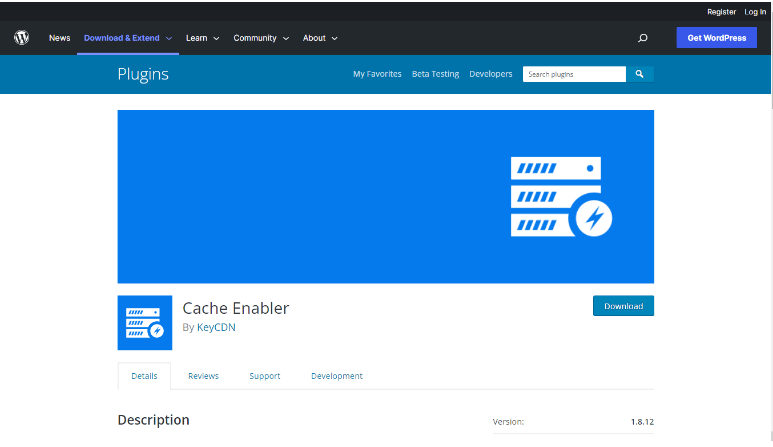Open the News menu item
The height and width of the screenshot is (447, 773).
(x=60, y=38)
